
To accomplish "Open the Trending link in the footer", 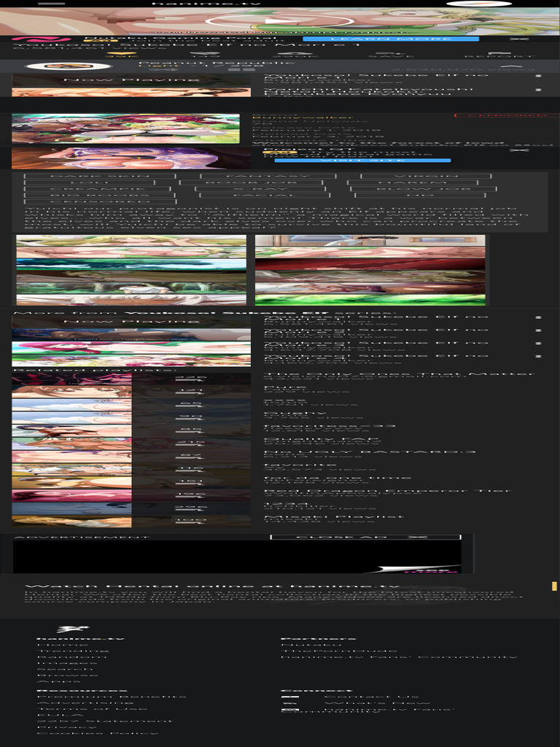I will [x=73, y=651].
